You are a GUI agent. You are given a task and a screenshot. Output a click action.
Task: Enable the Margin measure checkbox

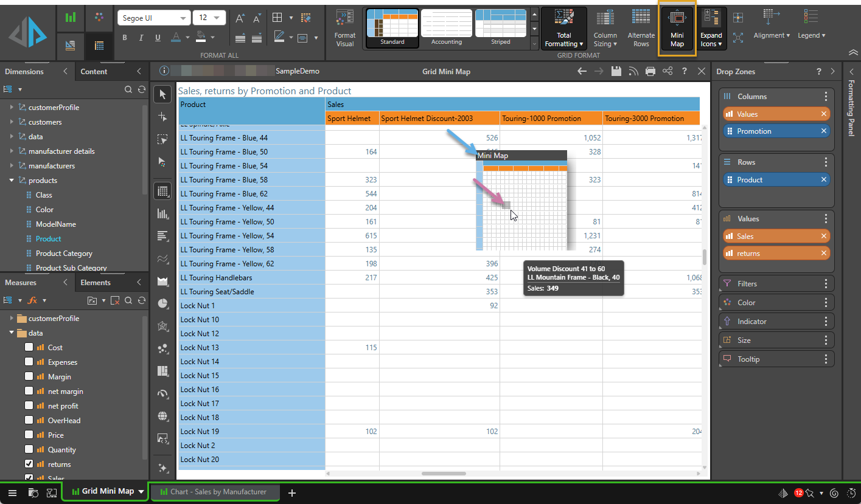[x=29, y=377]
